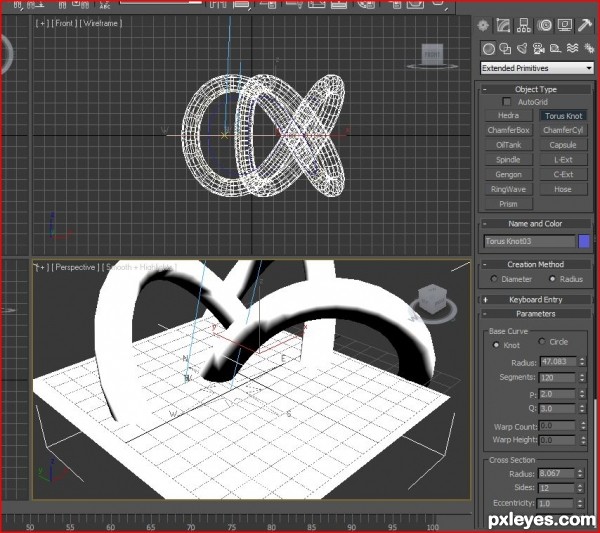Image resolution: width=600 pixels, height=533 pixels.
Task: Select the Lights category icon
Action: tap(522, 49)
